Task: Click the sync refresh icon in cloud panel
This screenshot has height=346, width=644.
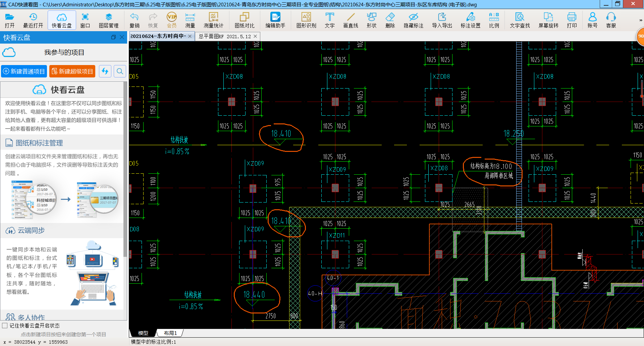Action: [105, 71]
